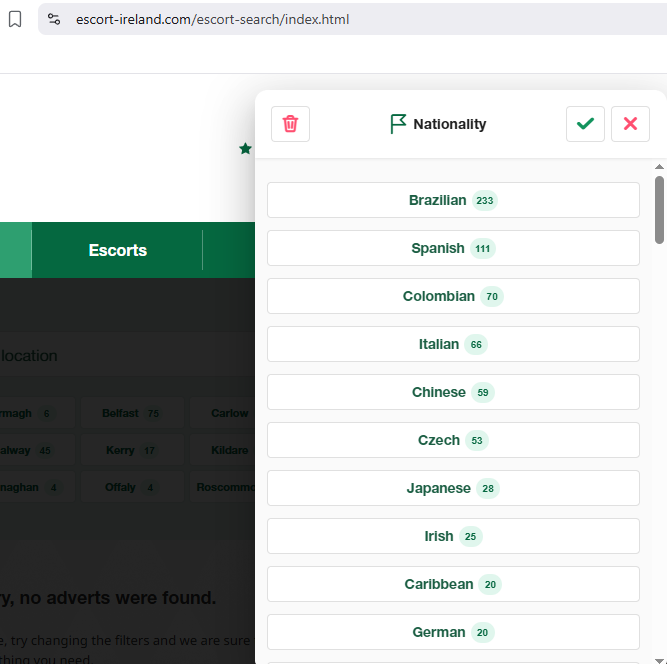Clear nationality filters with the trash icon

(291, 124)
